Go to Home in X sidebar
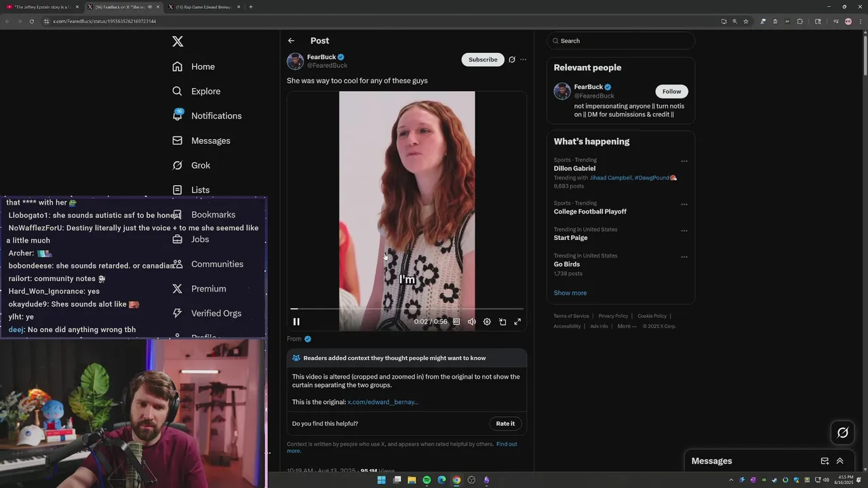Viewport: 868px width, 488px height. (194, 66)
